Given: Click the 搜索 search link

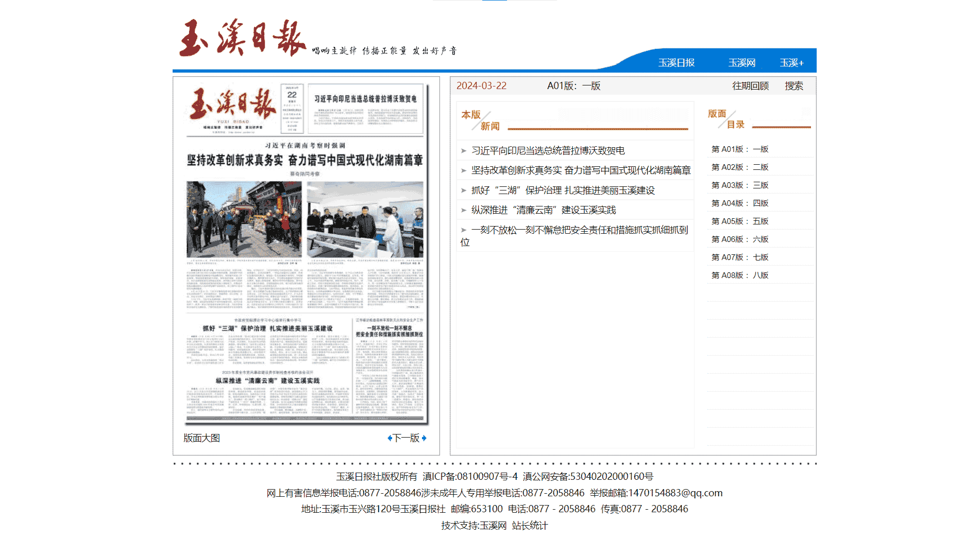Looking at the screenshot, I should pos(794,86).
